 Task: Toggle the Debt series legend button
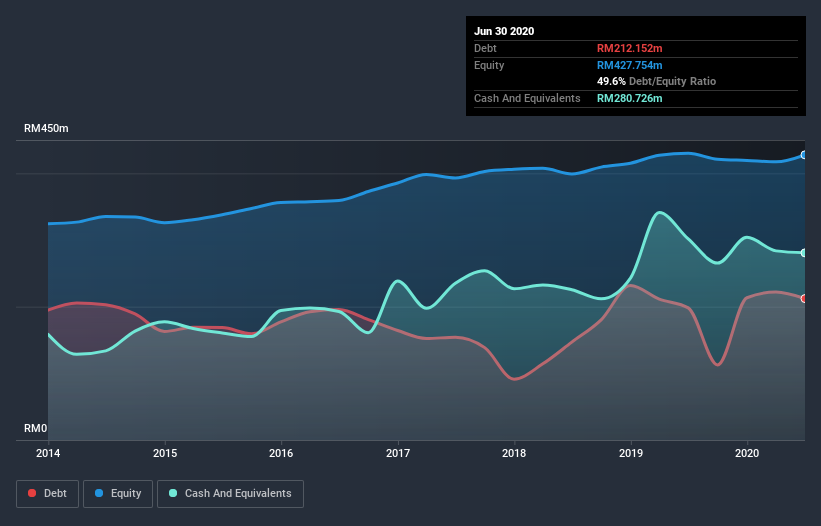(x=47, y=494)
